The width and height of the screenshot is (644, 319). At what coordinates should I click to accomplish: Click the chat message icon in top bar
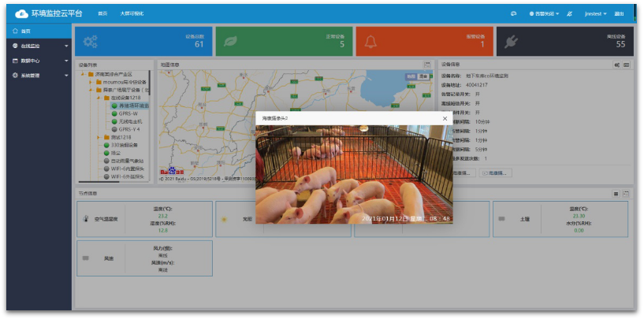point(513,13)
